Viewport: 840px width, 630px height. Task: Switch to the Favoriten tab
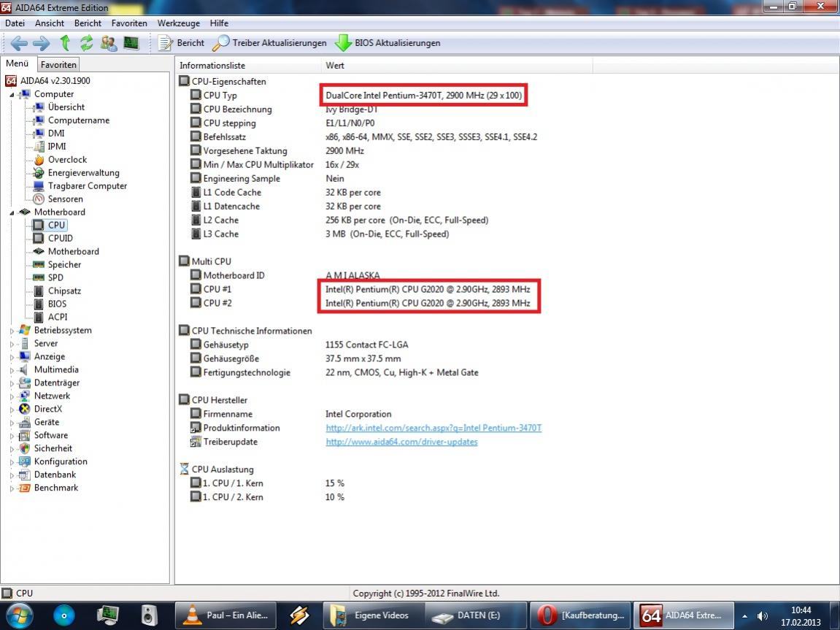click(x=58, y=64)
